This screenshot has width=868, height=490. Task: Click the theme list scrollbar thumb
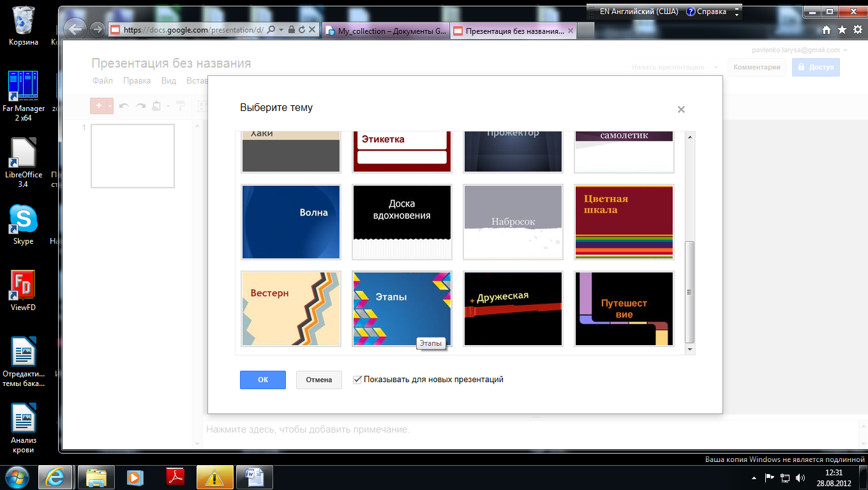(x=689, y=292)
